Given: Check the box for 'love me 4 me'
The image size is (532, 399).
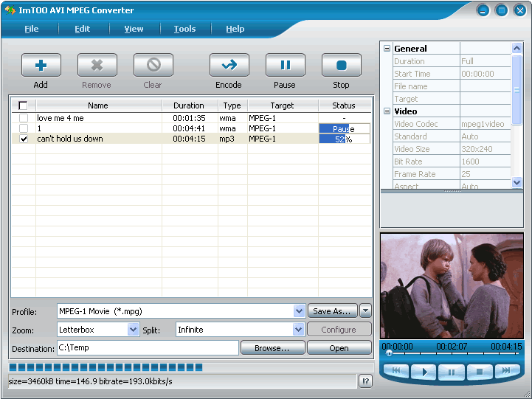Looking at the screenshot, I should [x=24, y=118].
